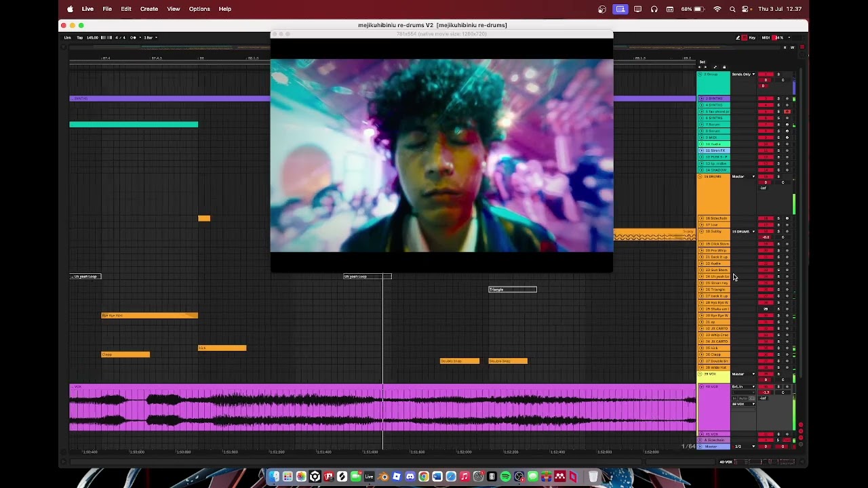Open Master track 1/2 output dropdown
This screenshot has width=868, height=488.
(743, 447)
